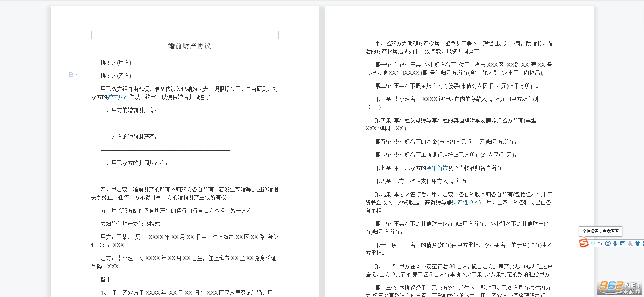Click the 婚前财产协议 document title
The image size is (644, 297).
point(189,46)
